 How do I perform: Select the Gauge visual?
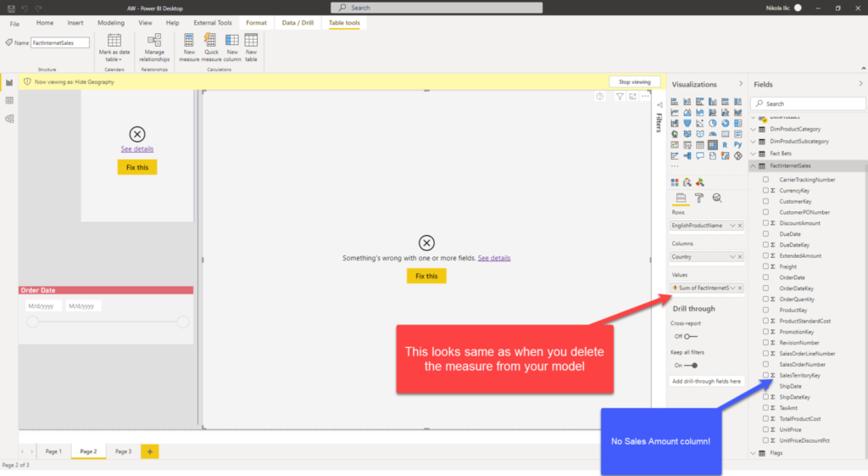[x=712, y=134]
